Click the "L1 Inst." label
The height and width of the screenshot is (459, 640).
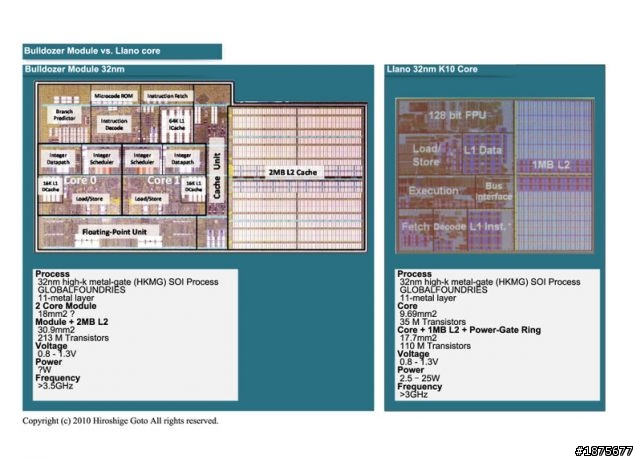coord(488,226)
